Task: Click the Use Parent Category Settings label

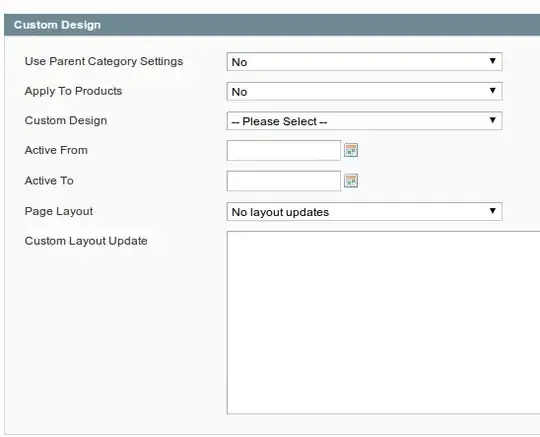Action: coord(104,61)
